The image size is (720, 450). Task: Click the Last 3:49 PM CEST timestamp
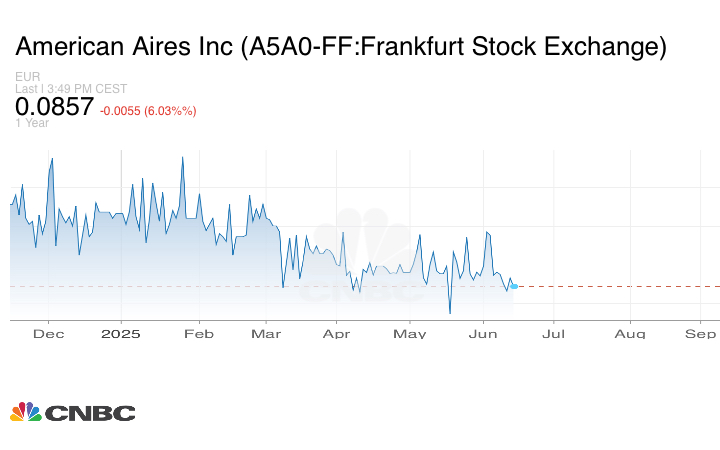[71, 89]
